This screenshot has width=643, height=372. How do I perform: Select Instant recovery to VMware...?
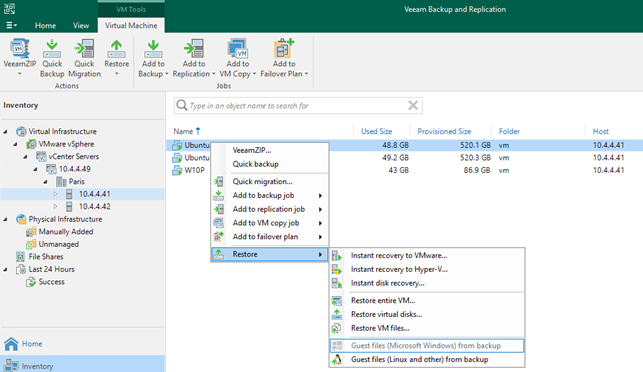(x=427, y=256)
